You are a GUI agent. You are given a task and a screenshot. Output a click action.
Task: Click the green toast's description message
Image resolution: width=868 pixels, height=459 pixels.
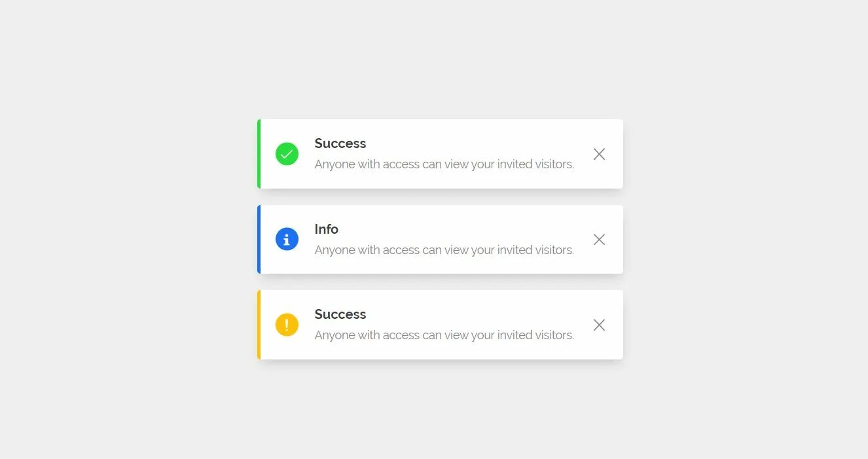pos(444,164)
